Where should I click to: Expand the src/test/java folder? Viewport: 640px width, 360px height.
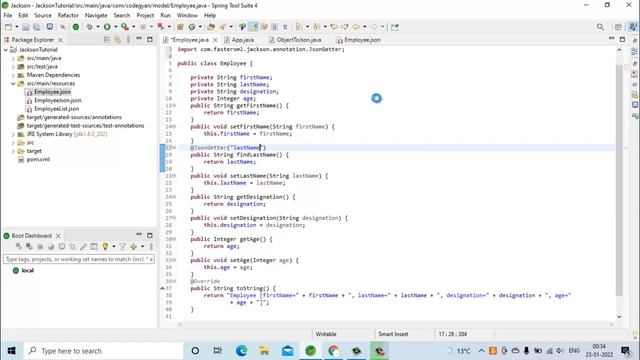tap(13, 67)
